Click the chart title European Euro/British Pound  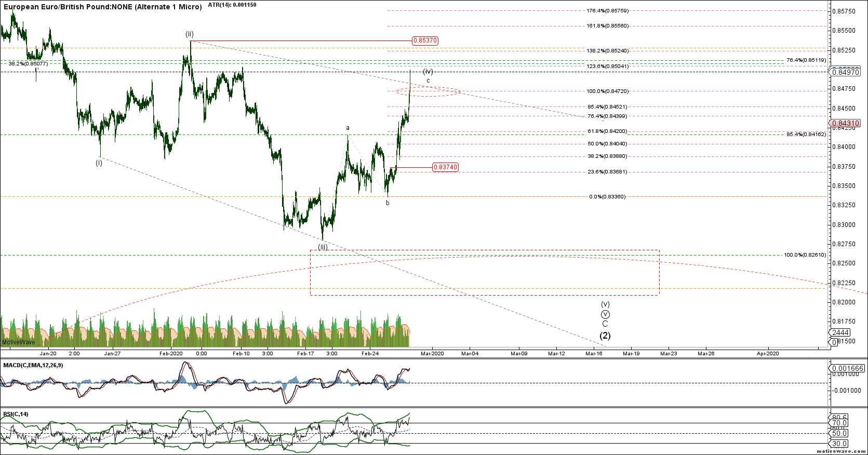(102, 7)
